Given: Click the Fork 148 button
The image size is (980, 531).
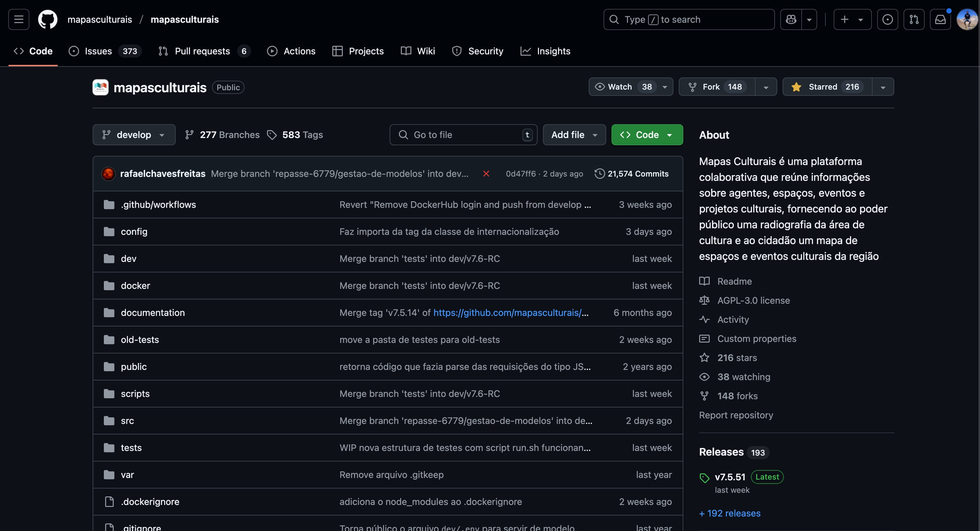Looking at the screenshot, I should pos(717,87).
